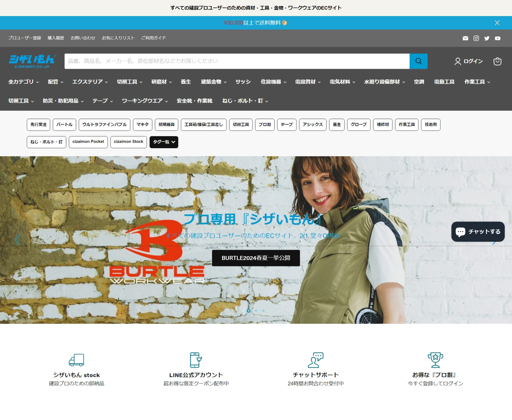Expand the ねじ・ボルト・釘 navigation menu
Viewport: 512px width, 420px height.
coord(245,101)
